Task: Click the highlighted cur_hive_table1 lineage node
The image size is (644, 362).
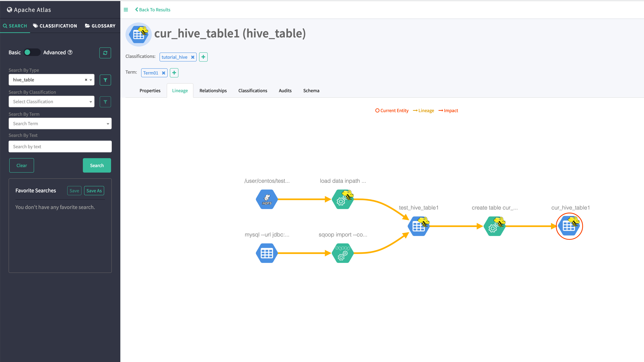Action: [x=569, y=226]
